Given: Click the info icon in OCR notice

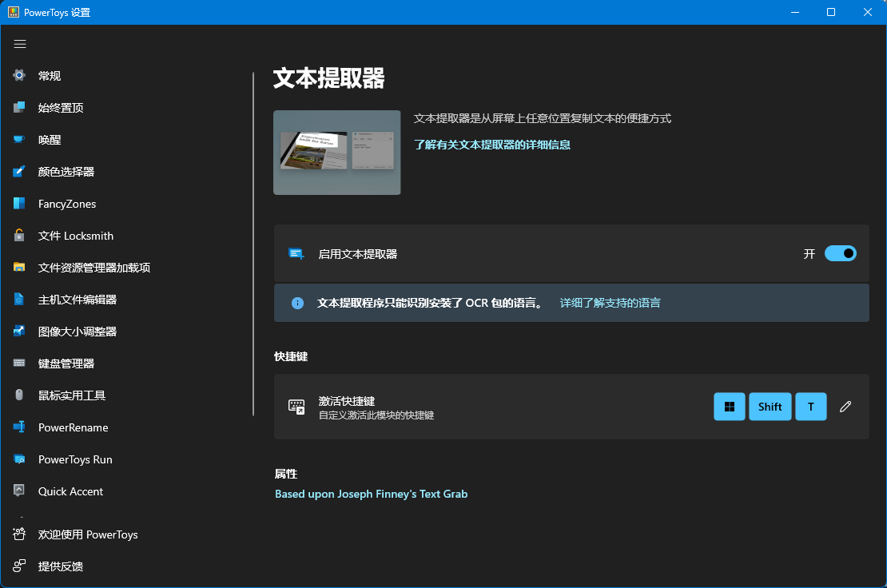Looking at the screenshot, I should (x=297, y=303).
